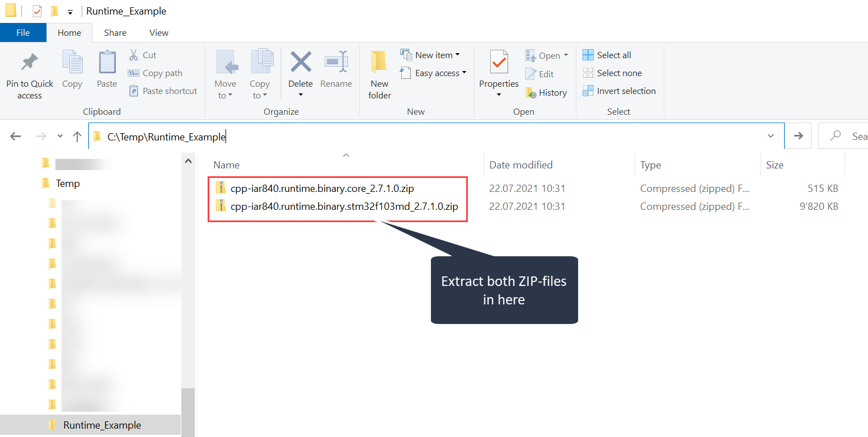Open the Easy access dropdown
The height and width of the screenshot is (437, 868).
point(434,73)
